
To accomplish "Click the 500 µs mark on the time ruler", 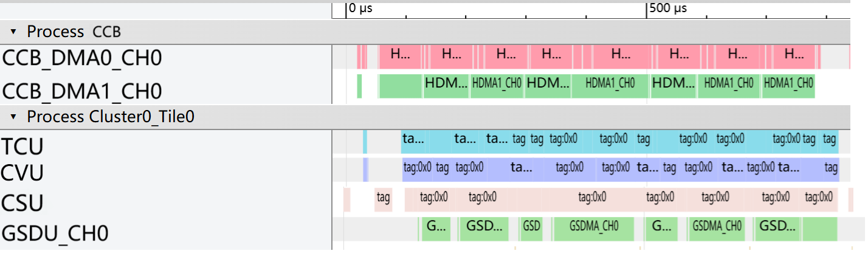I will (667, 9).
